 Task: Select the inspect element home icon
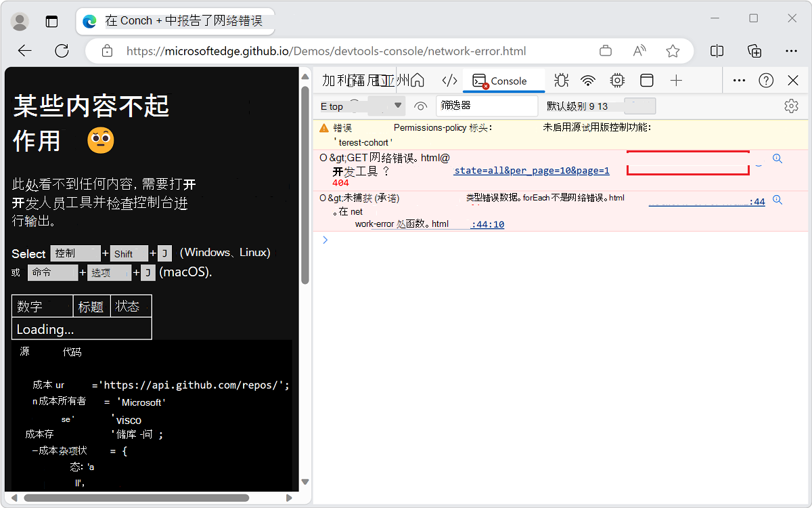pos(418,80)
